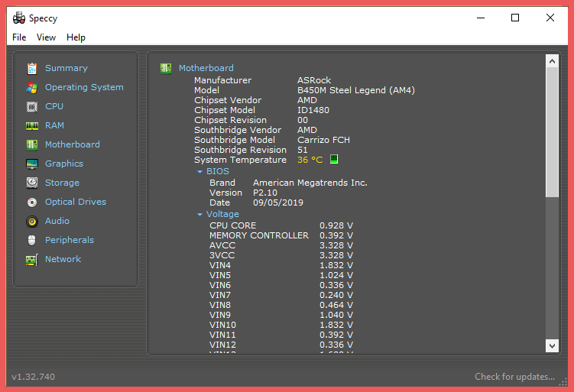
Task: Open the Optical Drives disc icon
Action: coord(32,202)
